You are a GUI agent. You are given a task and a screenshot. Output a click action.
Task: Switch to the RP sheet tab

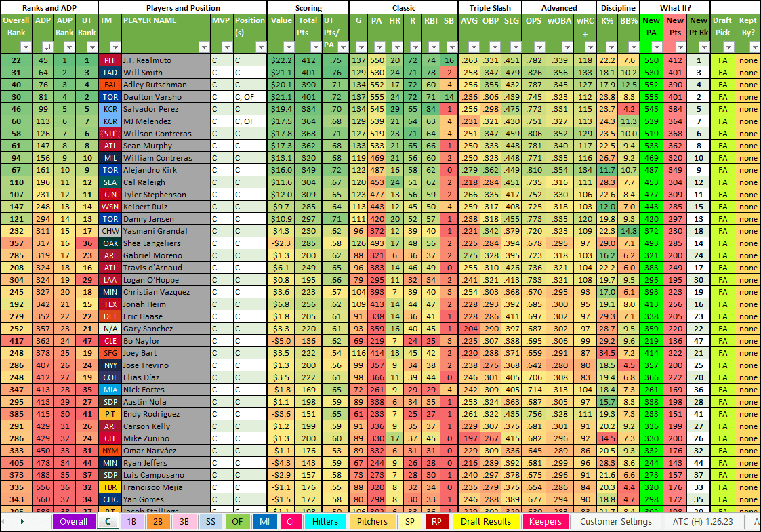pos(437,522)
